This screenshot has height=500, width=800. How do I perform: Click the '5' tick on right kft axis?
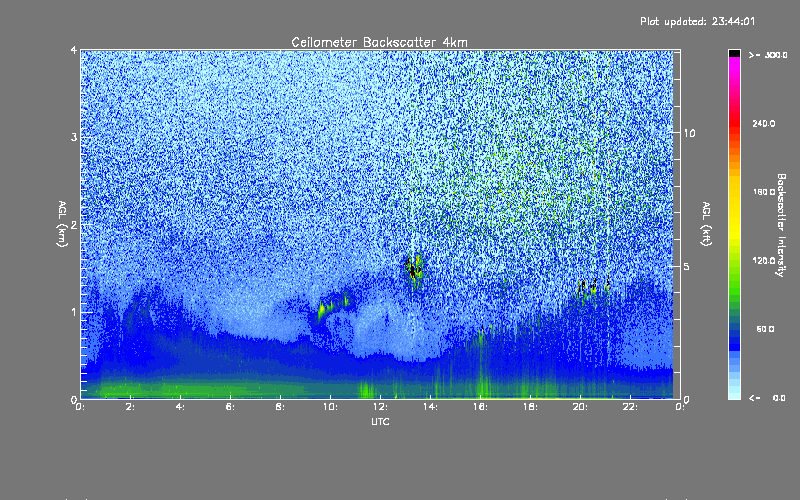pyautogui.click(x=687, y=267)
